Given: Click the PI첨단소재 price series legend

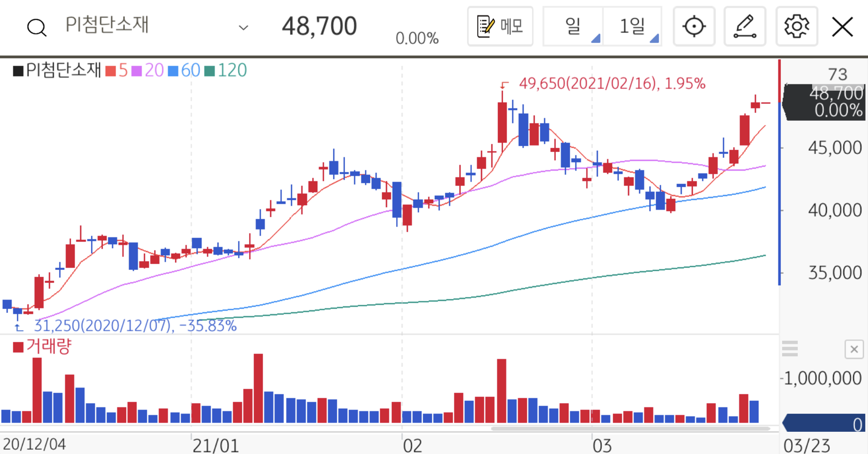Looking at the screenshot, I should [57, 70].
